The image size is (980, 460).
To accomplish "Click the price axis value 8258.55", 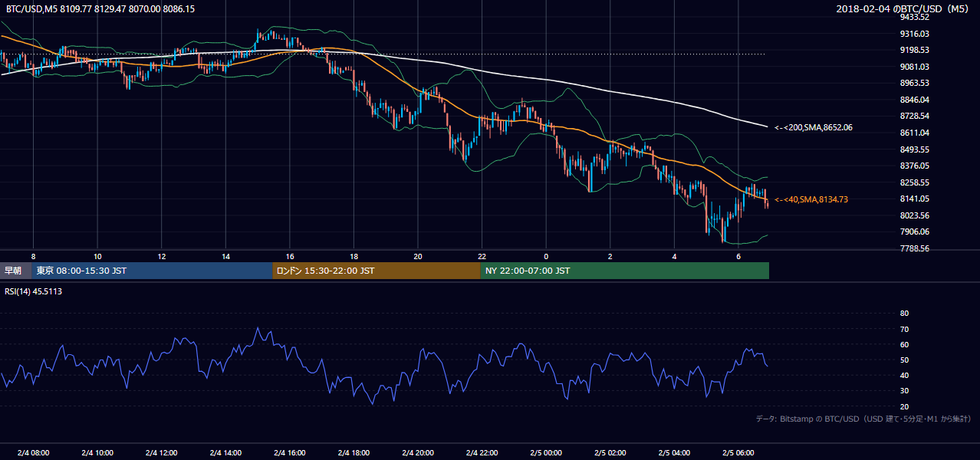I will point(915,182).
